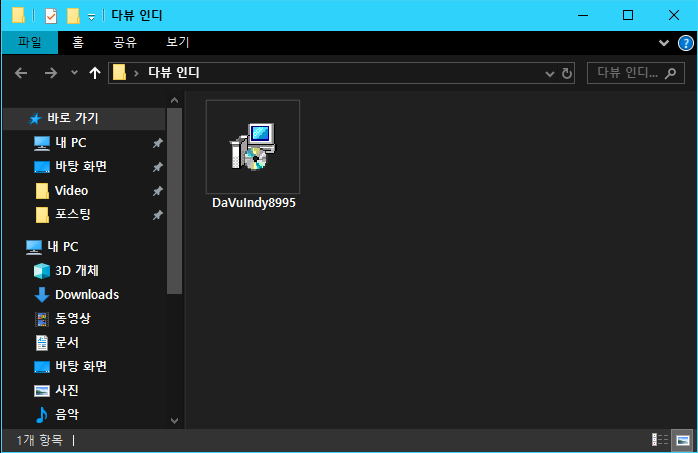Image resolution: width=698 pixels, height=453 pixels.
Task: Click the DaVuIndy8995 file name
Action: [254, 203]
